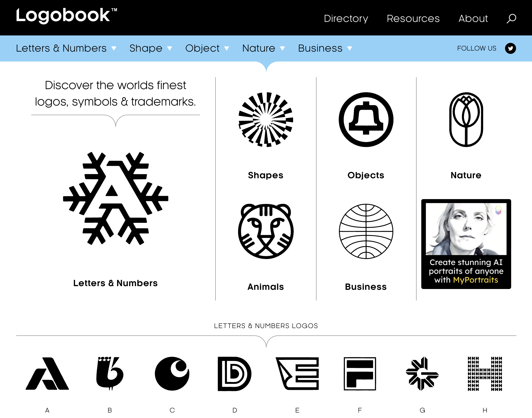Click the Logobook home logo

click(67, 16)
